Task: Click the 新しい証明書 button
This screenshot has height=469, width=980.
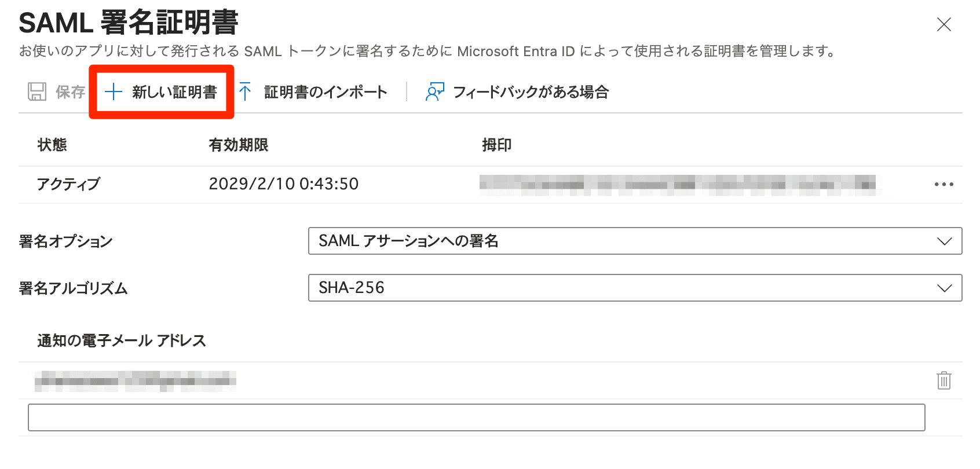Action: (171, 91)
